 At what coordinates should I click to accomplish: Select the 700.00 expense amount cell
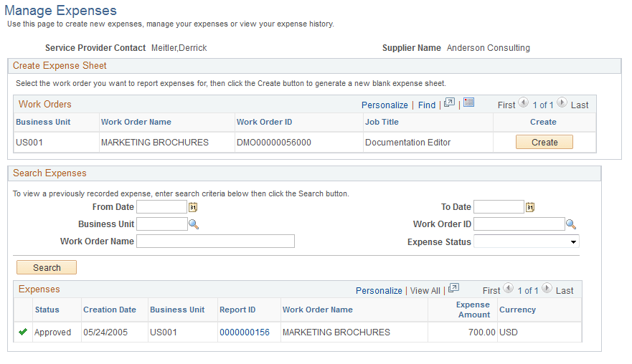(x=481, y=332)
